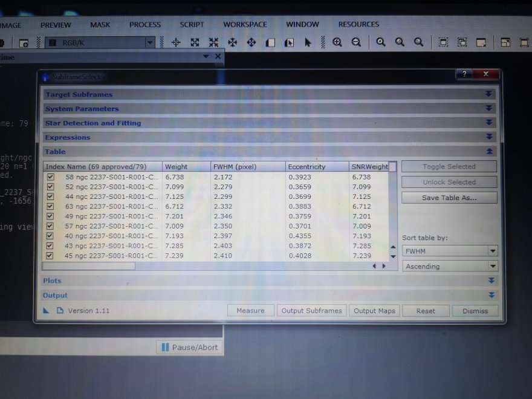Click the Weight column header
The width and height of the screenshot is (532, 399).
186,167
